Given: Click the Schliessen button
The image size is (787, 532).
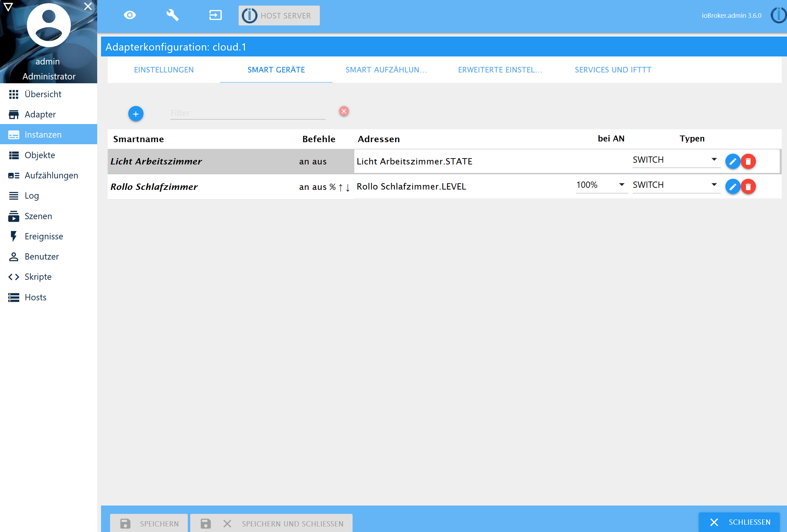Looking at the screenshot, I should (x=739, y=522).
